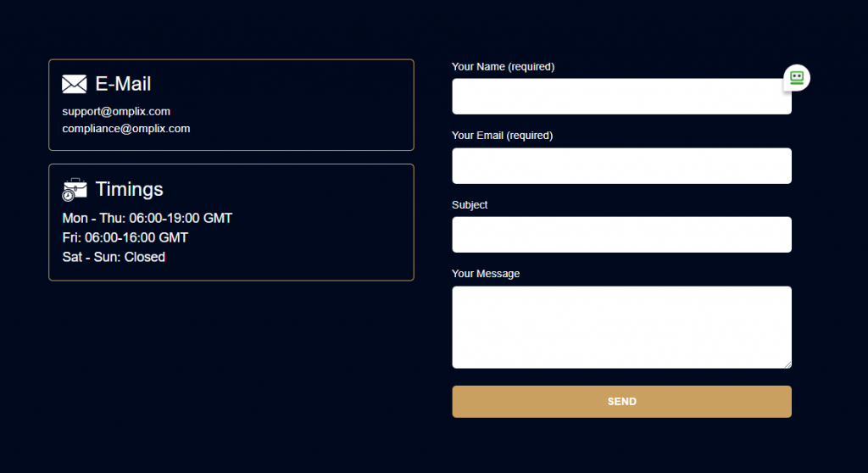The image size is (868, 473).
Task: Focus the Your Email input field
Action: (621, 165)
